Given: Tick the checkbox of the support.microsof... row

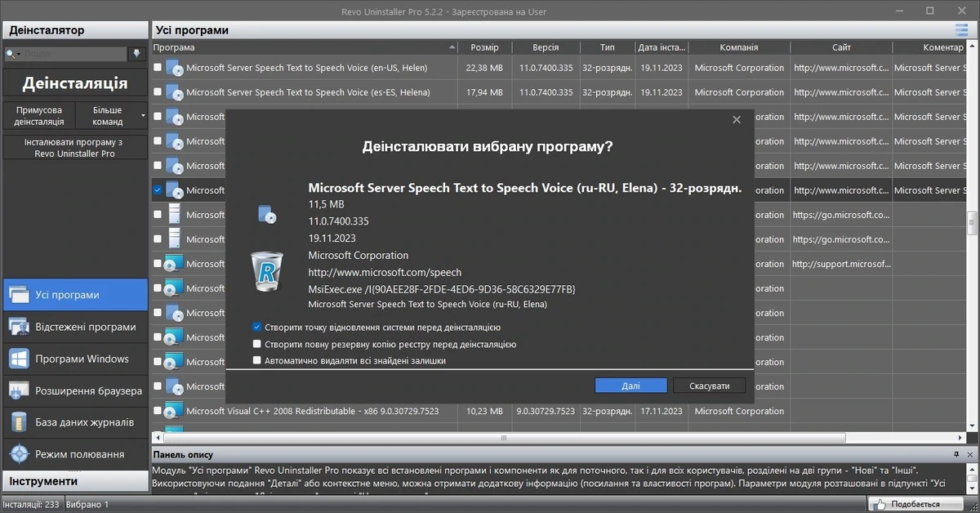Looking at the screenshot, I should (x=158, y=264).
